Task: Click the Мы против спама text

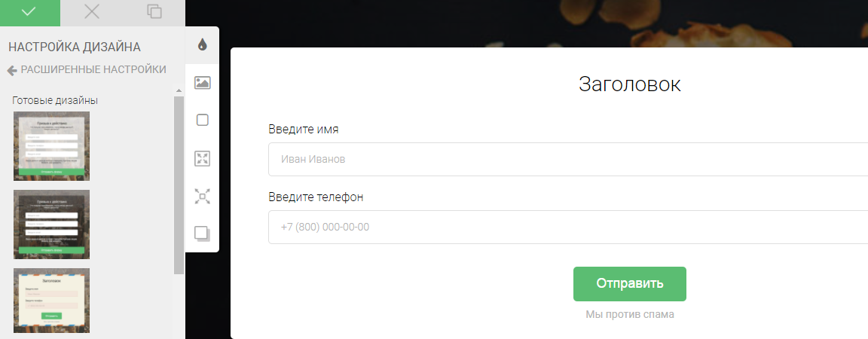Action: [629, 315]
